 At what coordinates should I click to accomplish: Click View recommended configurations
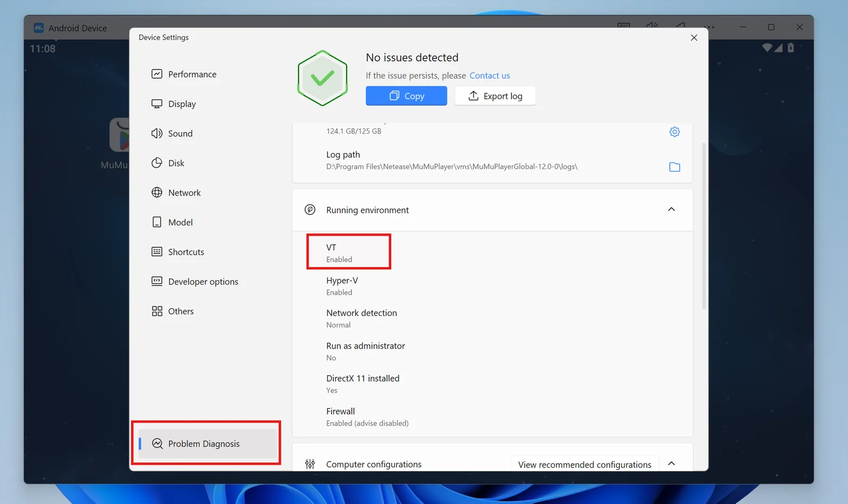pos(585,464)
